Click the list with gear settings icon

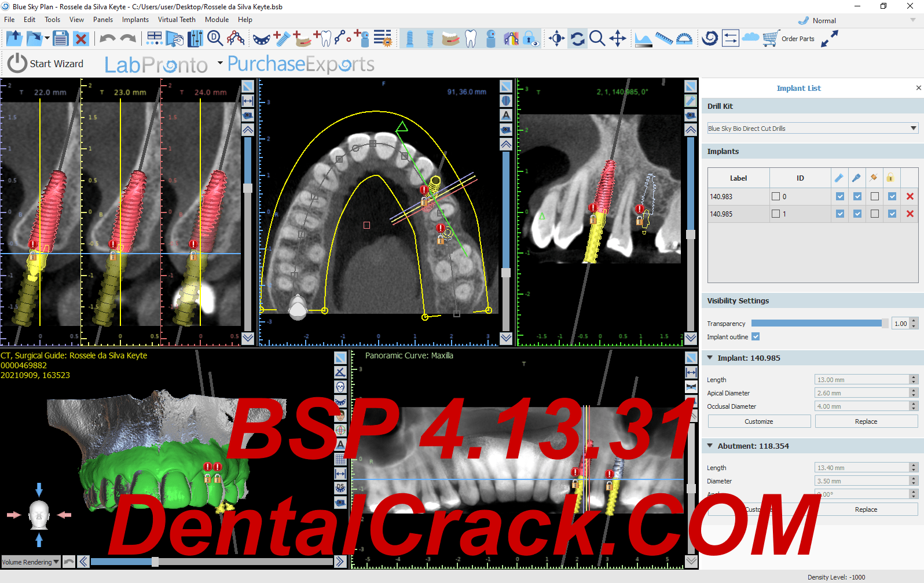pos(383,39)
